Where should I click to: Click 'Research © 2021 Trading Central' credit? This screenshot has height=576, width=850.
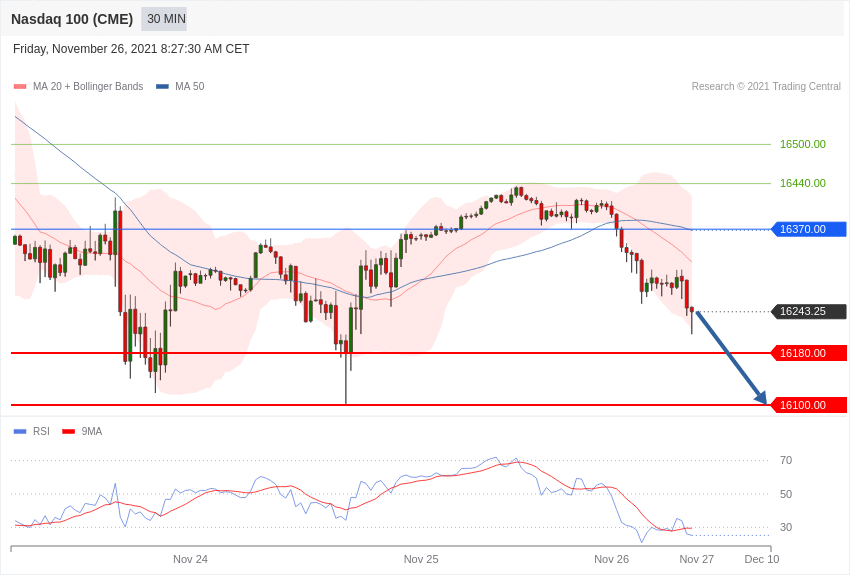coord(766,87)
